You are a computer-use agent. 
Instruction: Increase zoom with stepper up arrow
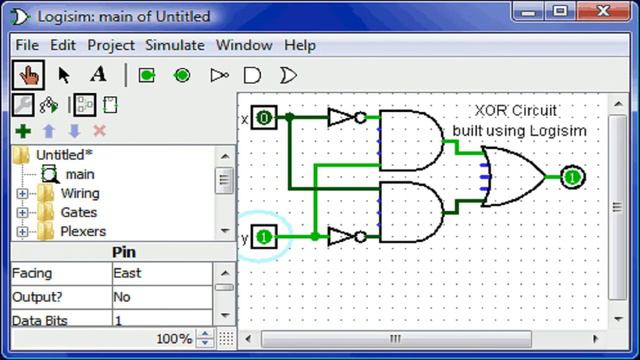click(205, 334)
